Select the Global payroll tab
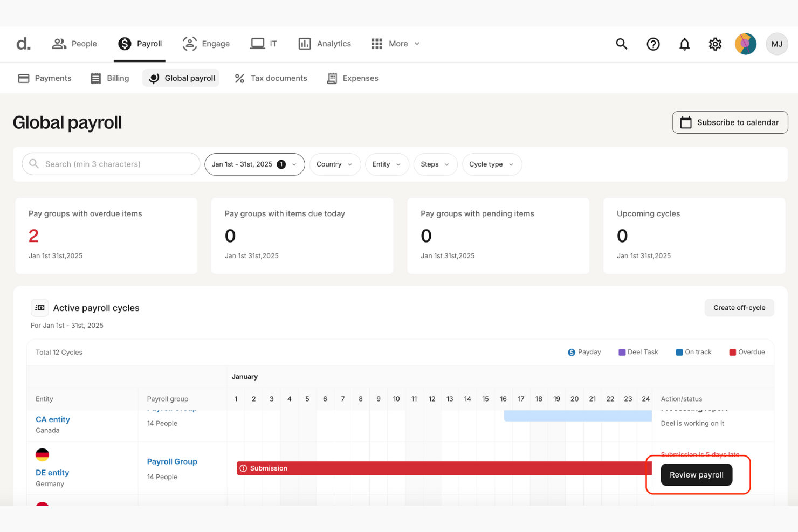The height and width of the screenshot is (532, 798). [x=181, y=78]
